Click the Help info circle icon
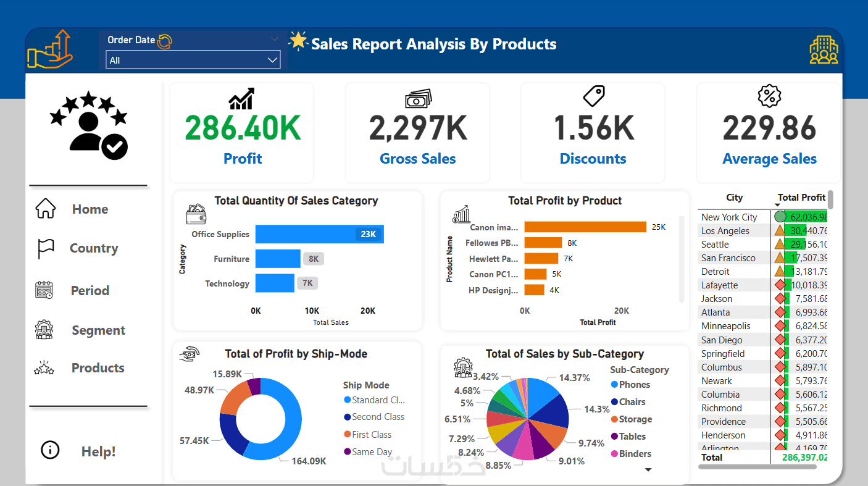 50,450
